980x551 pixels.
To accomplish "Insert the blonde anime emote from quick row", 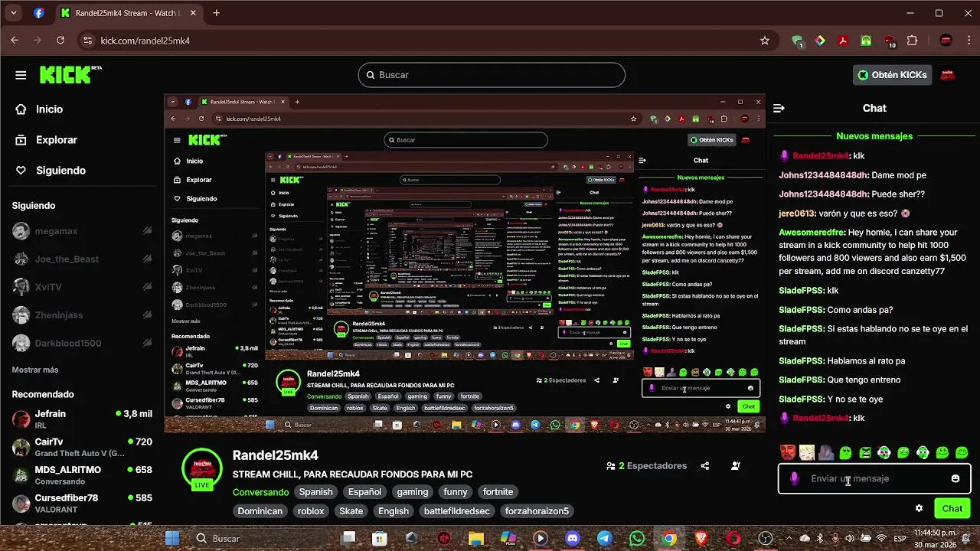I will tap(807, 452).
